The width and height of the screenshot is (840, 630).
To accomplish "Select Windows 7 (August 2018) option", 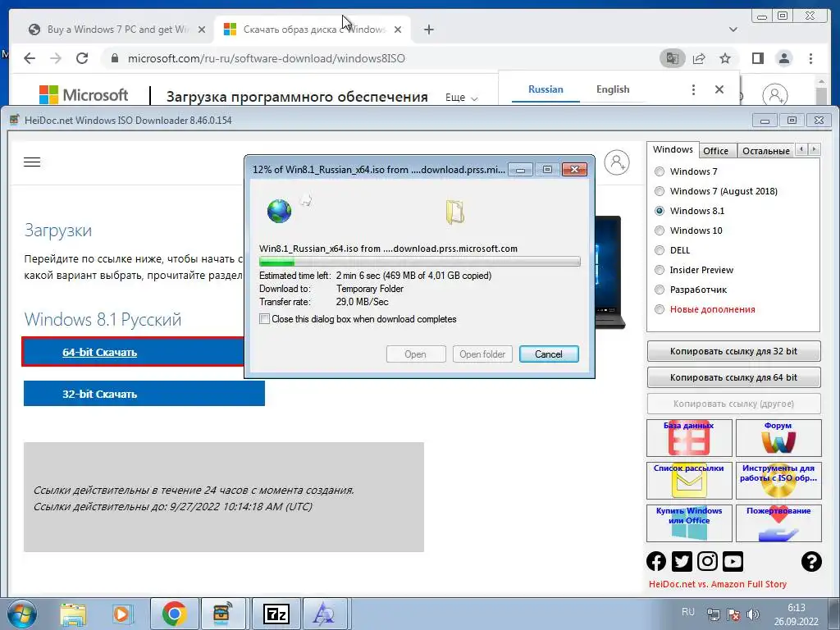I will (660, 191).
